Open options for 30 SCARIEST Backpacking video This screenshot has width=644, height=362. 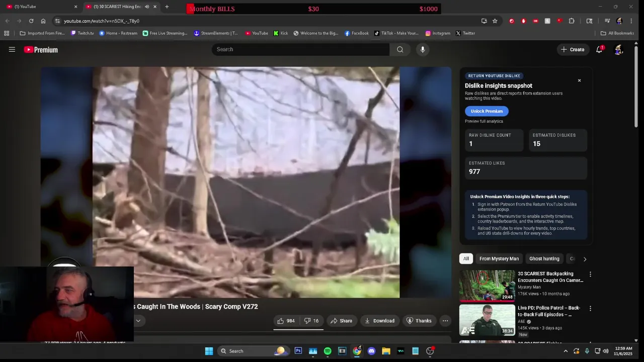click(590, 275)
